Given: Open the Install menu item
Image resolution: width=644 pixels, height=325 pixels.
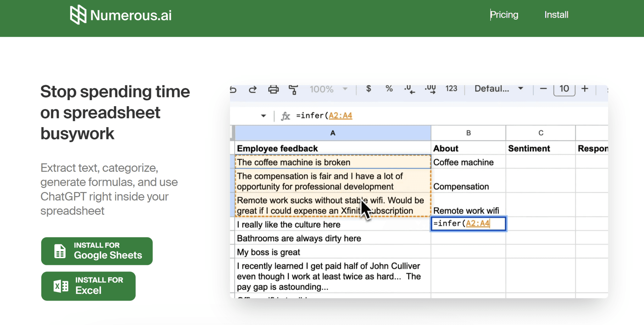Looking at the screenshot, I should coord(556,14).
